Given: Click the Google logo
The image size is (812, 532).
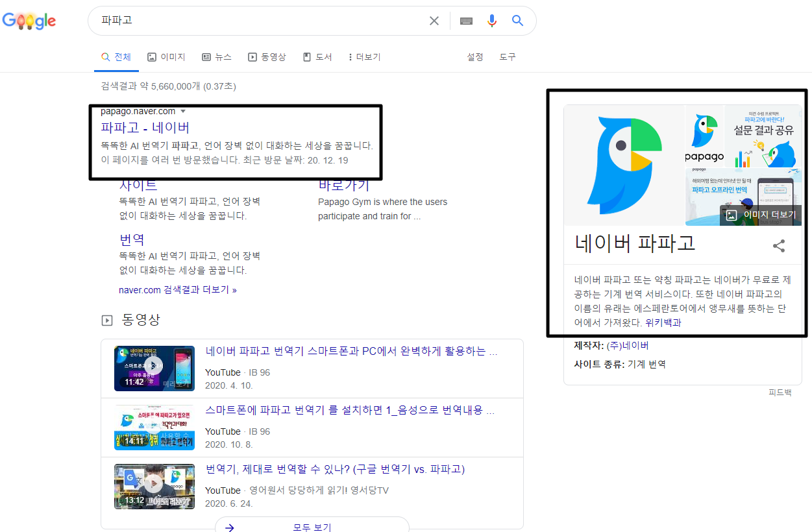Looking at the screenshot, I should (29, 21).
